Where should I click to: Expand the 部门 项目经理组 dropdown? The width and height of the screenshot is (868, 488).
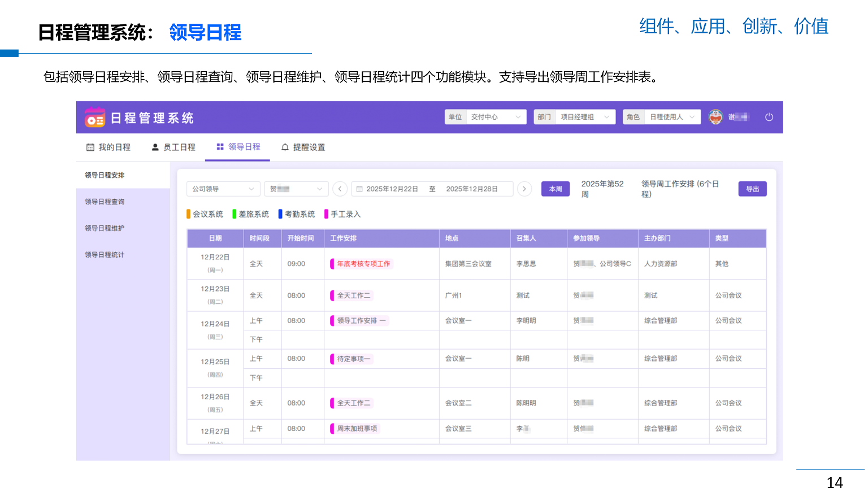pyautogui.click(x=574, y=117)
